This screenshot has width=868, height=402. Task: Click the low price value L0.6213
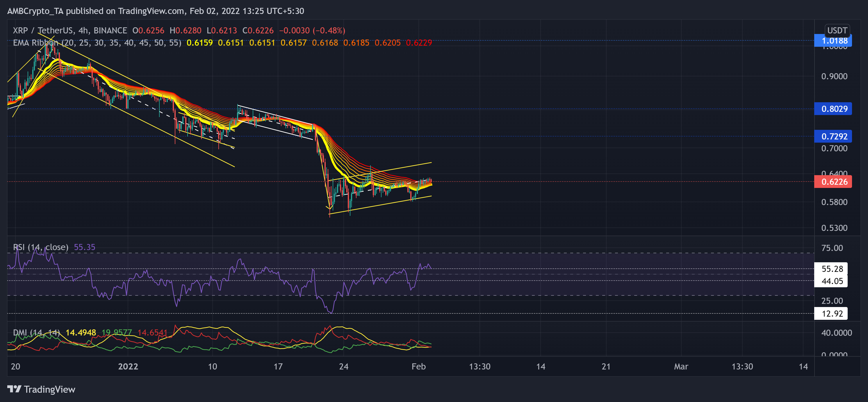[x=222, y=30]
